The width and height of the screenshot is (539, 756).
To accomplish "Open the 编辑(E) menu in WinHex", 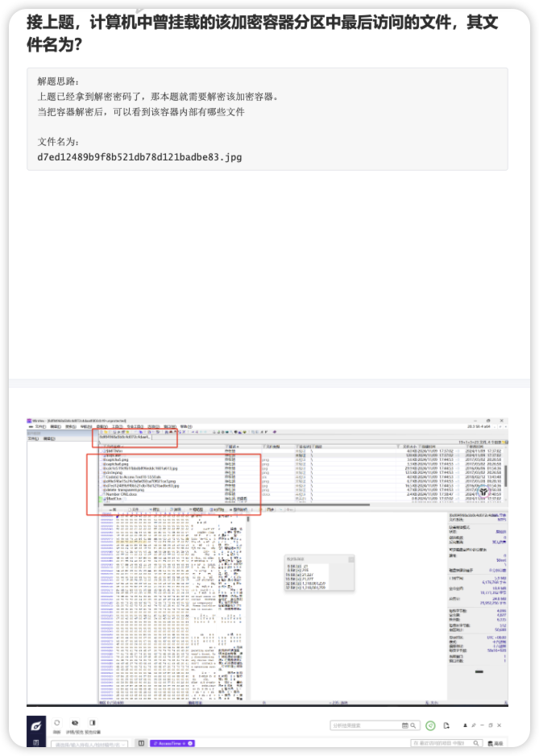I will pos(55,426).
